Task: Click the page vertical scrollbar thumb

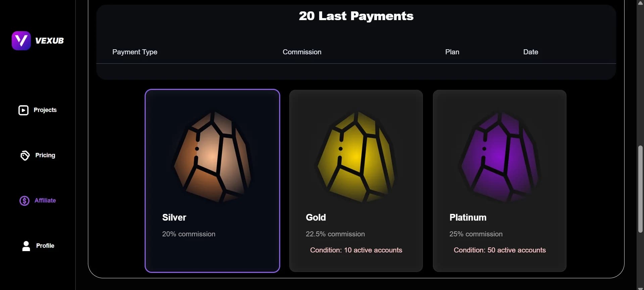Action: (x=640, y=189)
